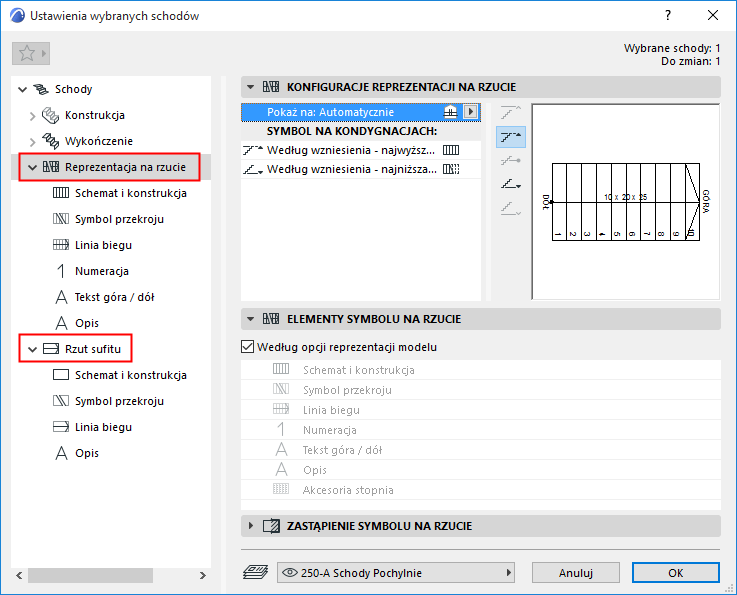Open the 250-A Schody Pochylnie layer dropdown
The height and width of the screenshot is (595, 737).
[396, 572]
